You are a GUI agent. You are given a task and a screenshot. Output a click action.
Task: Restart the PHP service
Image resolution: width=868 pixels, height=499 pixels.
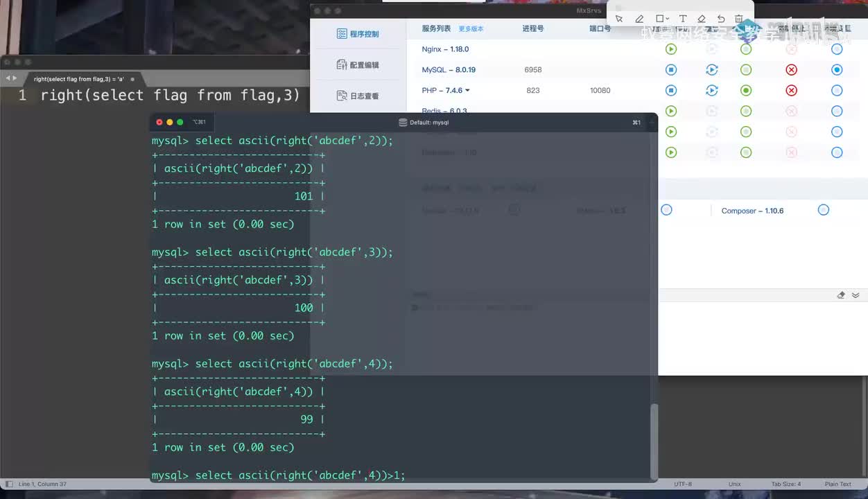pyautogui.click(x=711, y=90)
